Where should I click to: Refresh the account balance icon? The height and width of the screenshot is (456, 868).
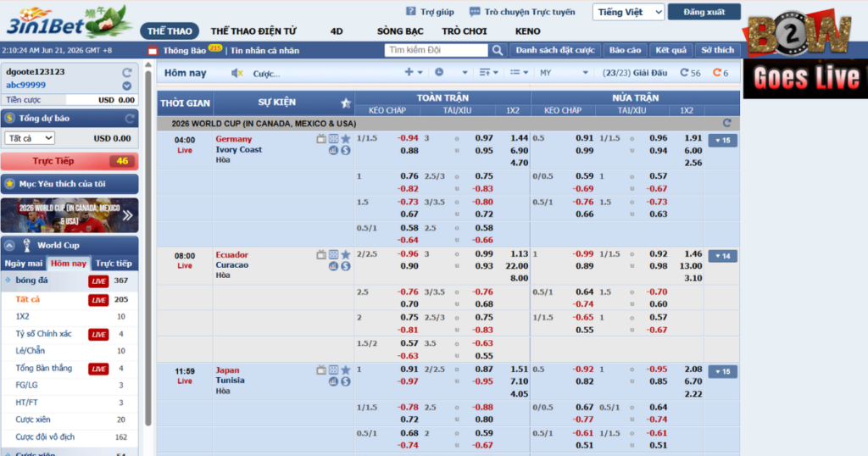click(x=127, y=73)
